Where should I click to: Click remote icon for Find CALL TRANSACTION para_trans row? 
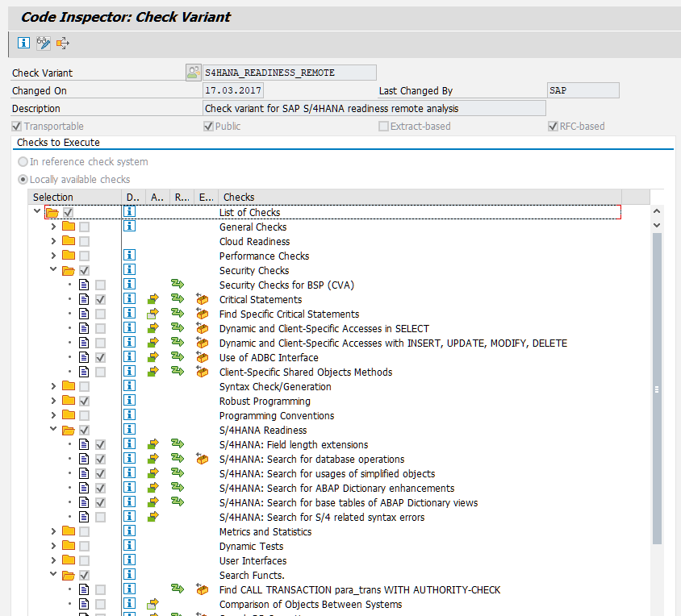point(178,589)
